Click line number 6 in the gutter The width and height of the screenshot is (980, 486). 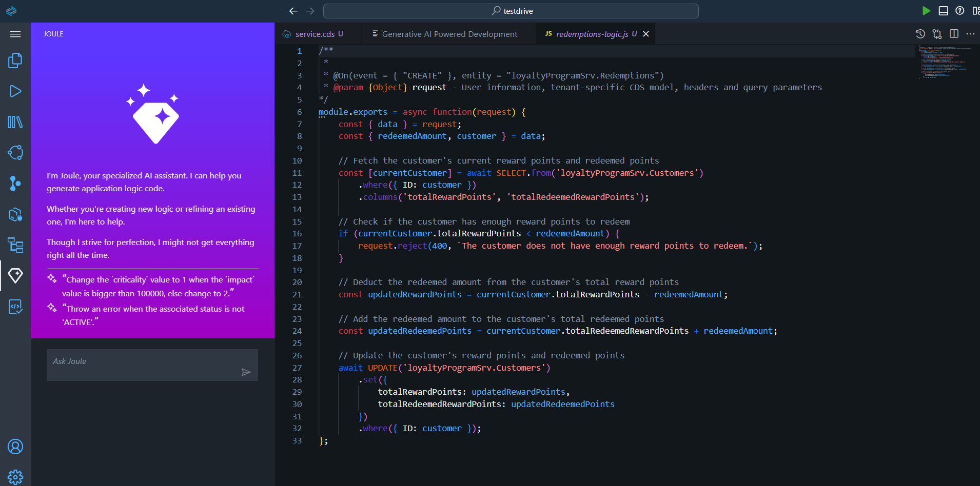299,112
